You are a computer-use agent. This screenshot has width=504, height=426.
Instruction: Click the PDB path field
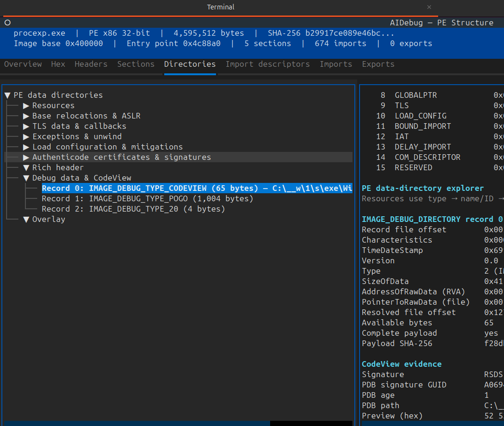coord(432,405)
